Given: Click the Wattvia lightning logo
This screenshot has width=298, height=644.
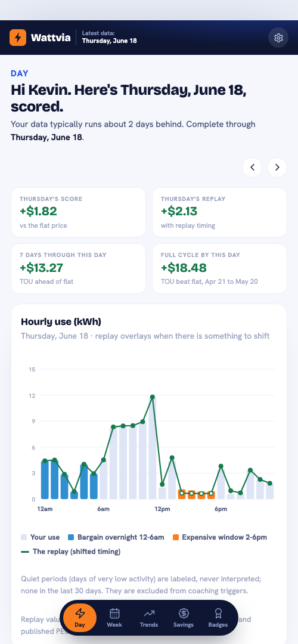Looking at the screenshot, I should coord(18,38).
